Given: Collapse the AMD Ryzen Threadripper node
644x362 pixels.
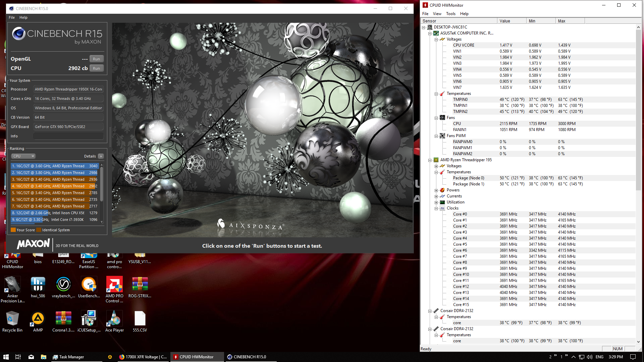Looking at the screenshot, I should [x=430, y=160].
